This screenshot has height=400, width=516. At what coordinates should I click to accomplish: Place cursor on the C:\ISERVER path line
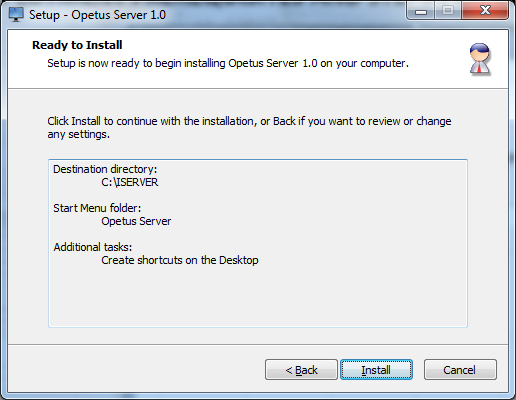pos(130,182)
